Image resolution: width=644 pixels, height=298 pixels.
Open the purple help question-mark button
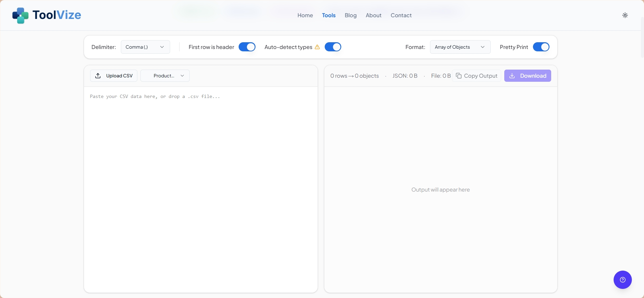(x=623, y=280)
